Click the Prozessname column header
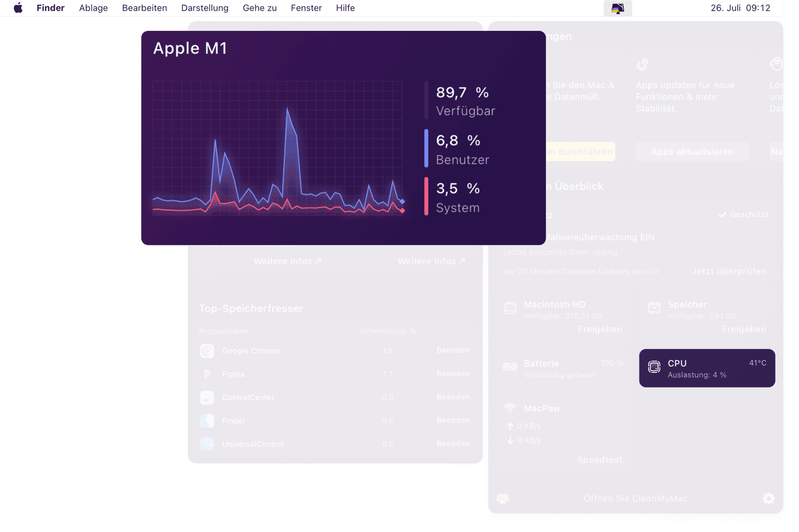 point(223,331)
